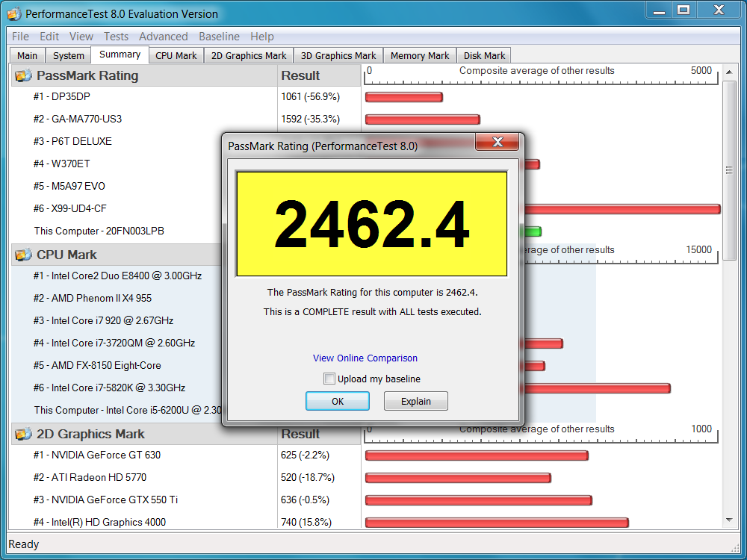Select the Summary tab
Image resolution: width=747 pixels, height=560 pixels.
(x=120, y=55)
